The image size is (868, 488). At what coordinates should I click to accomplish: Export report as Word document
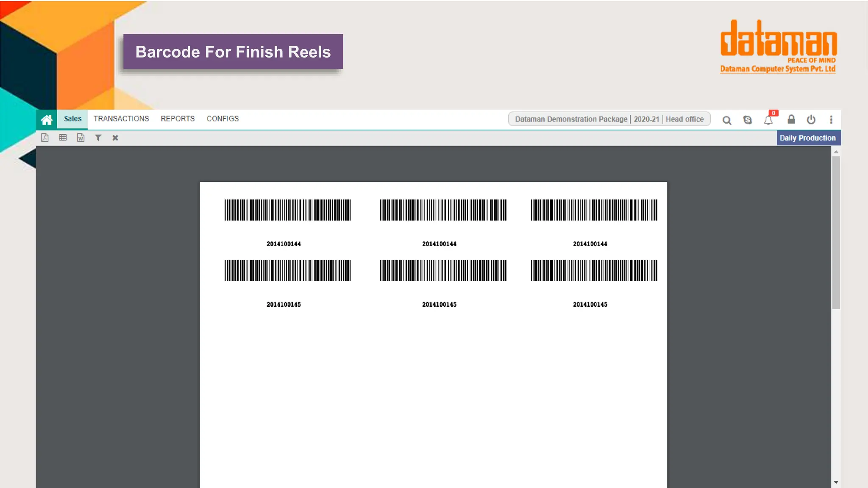pos(81,138)
